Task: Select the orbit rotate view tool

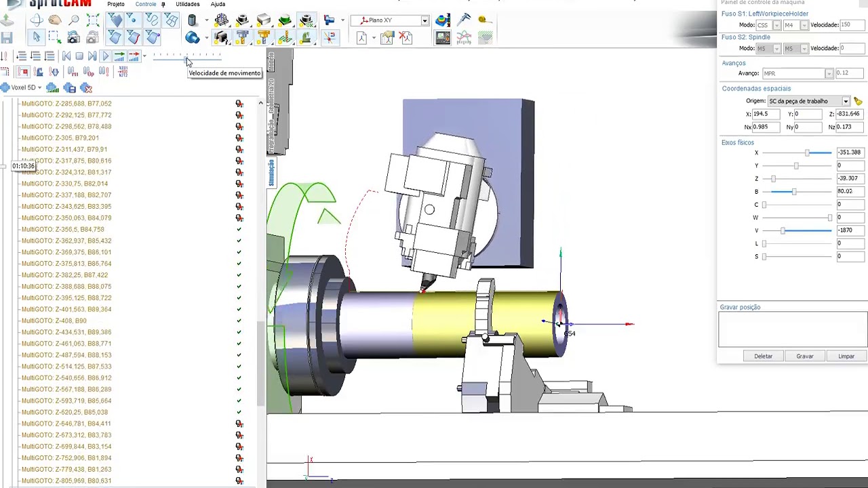Action: pos(37,20)
